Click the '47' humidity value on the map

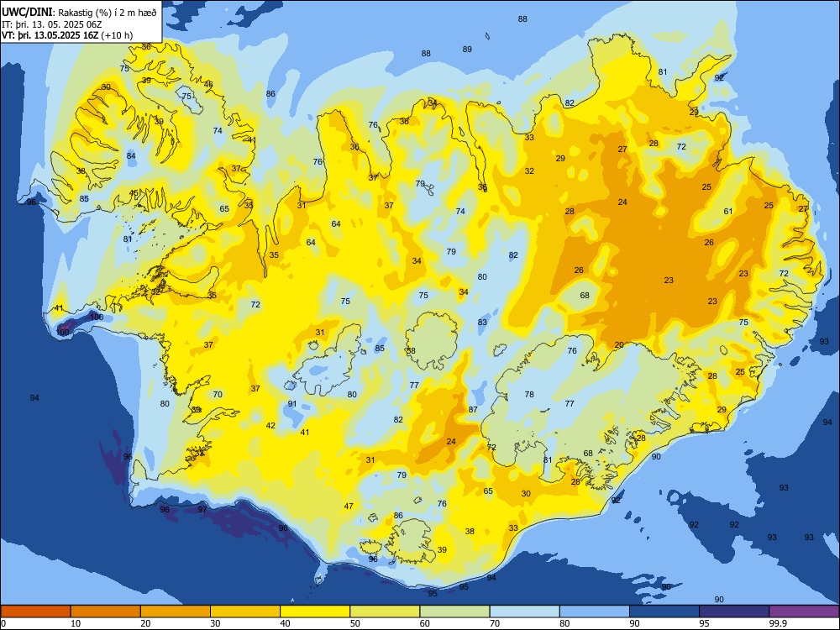(349, 506)
